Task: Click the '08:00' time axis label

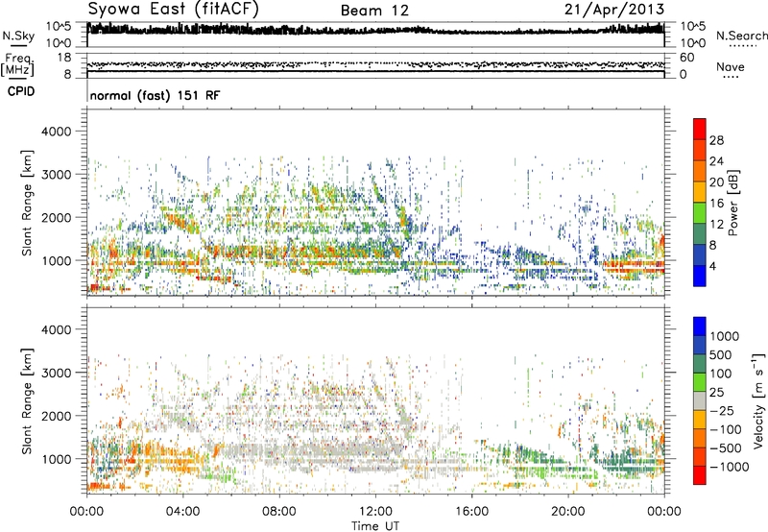Action: coord(279,512)
